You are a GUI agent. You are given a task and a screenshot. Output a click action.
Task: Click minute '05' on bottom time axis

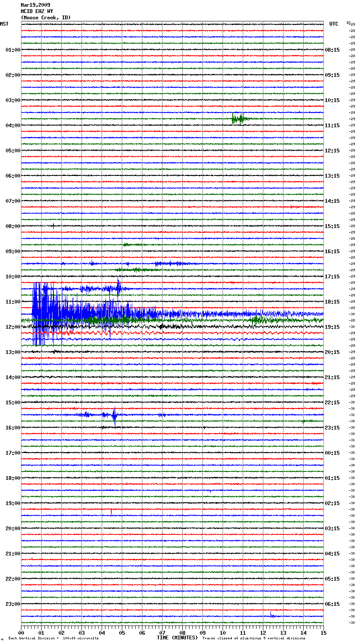tap(122, 633)
